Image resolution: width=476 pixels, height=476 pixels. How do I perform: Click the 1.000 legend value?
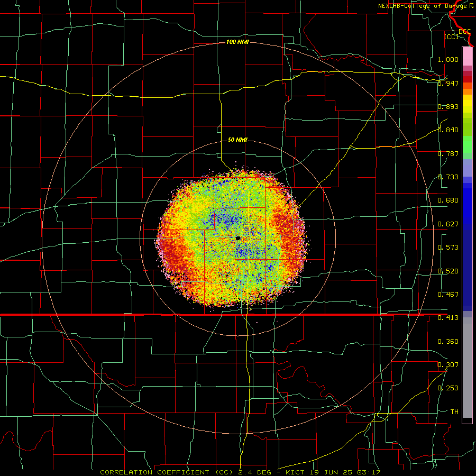(x=448, y=59)
